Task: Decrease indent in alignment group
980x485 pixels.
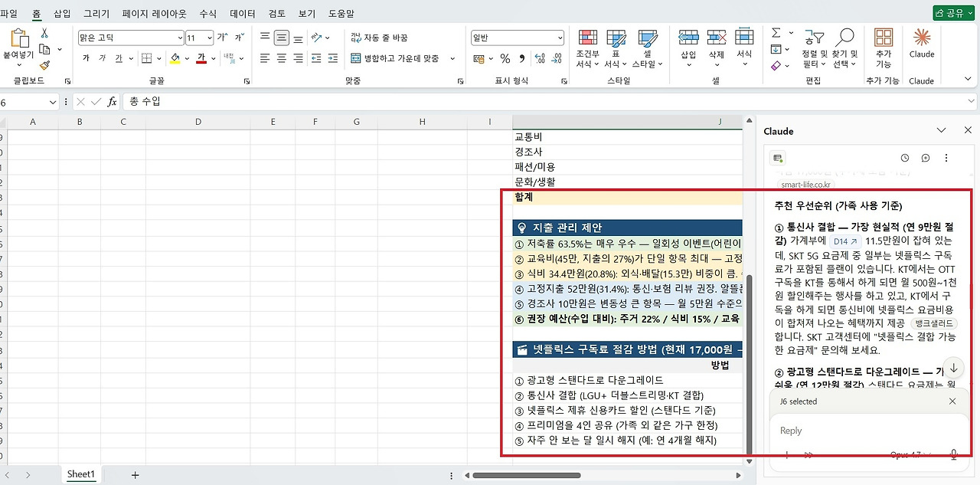Action: [317, 58]
